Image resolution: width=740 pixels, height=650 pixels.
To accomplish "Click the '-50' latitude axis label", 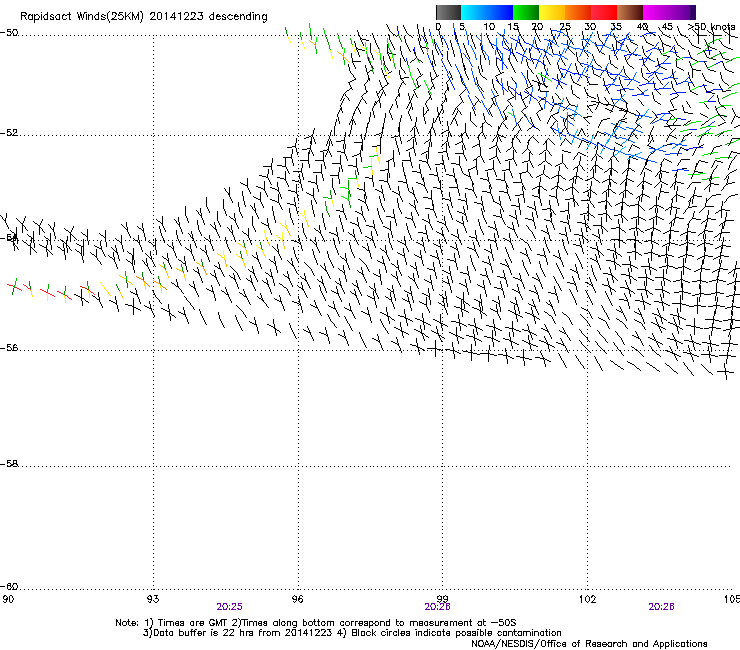I will (9, 33).
